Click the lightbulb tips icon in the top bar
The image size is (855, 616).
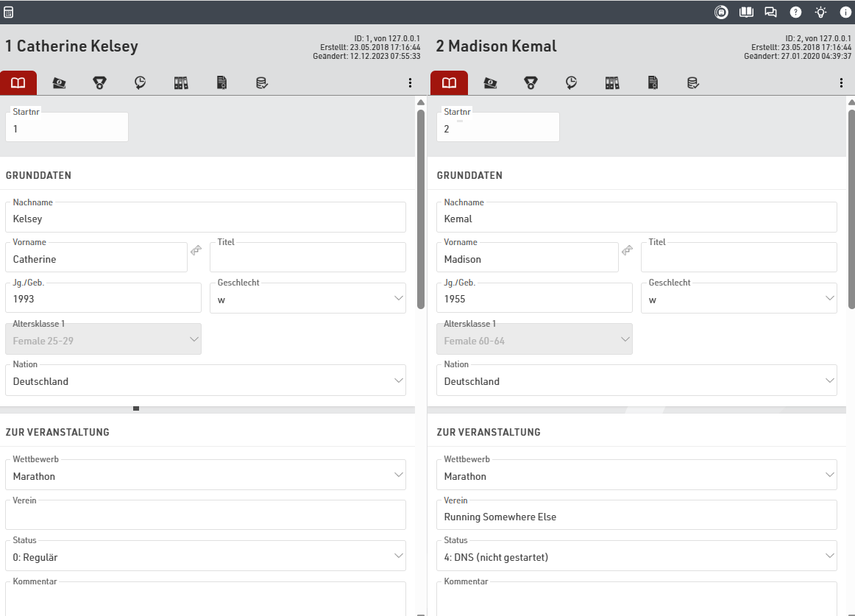pos(820,12)
